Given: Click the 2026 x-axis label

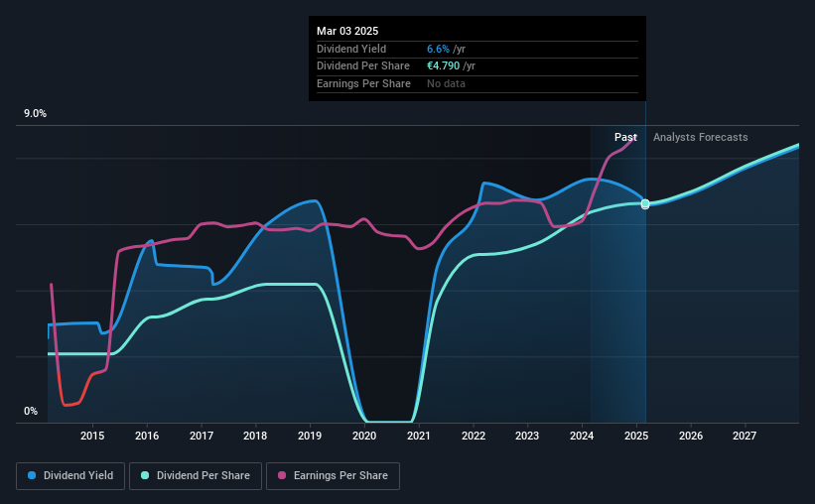Looking at the screenshot, I should [691, 436].
